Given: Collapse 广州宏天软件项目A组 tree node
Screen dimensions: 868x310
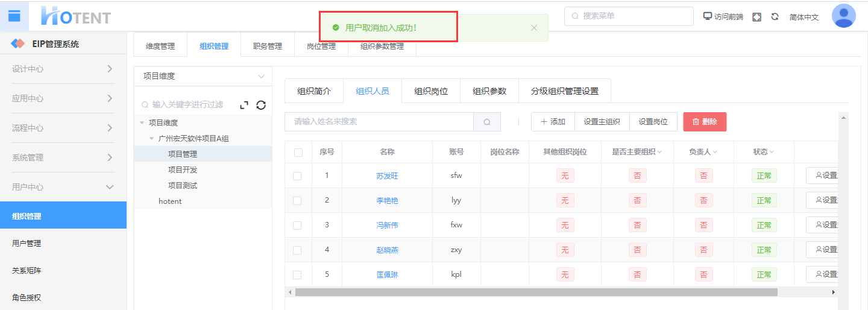Looking at the screenshot, I should [151, 138].
